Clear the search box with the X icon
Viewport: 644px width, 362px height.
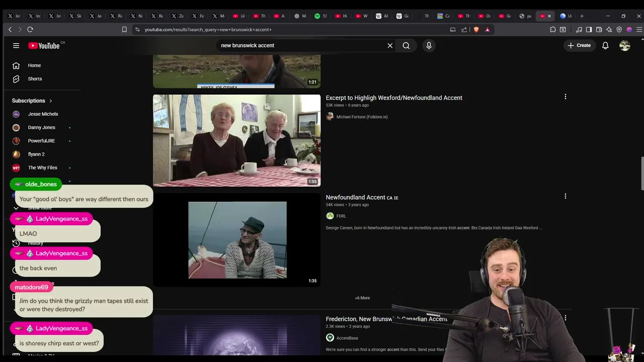pos(390,45)
